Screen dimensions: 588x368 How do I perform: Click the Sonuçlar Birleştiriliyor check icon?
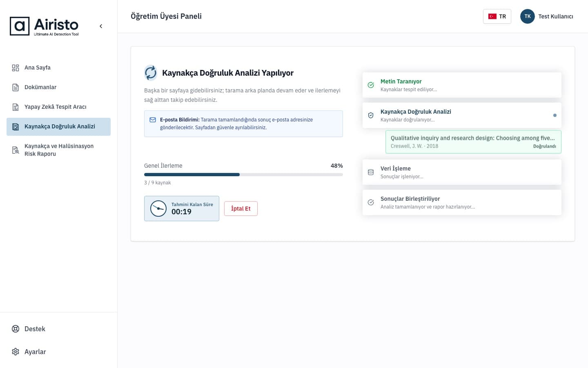click(x=371, y=202)
